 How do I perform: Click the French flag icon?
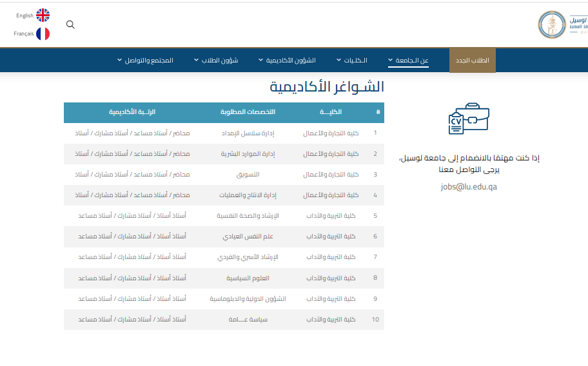click(x=43, y=34)
